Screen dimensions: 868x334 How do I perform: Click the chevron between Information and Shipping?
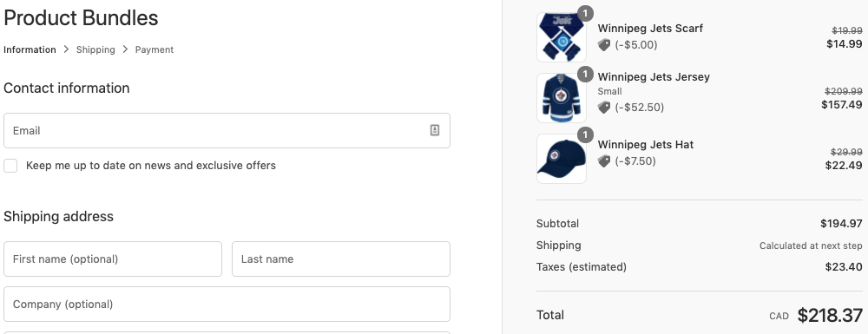[66, 49]
